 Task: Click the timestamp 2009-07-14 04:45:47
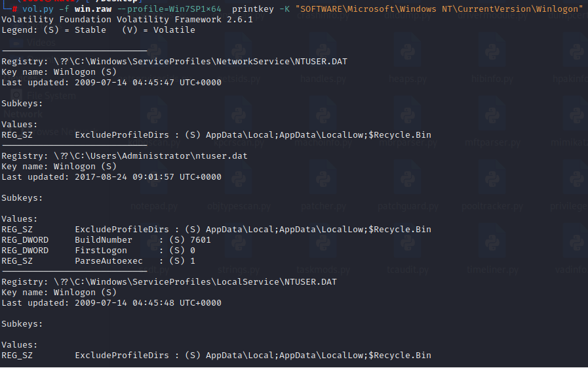pyautogui.click(x=124, y=83)
